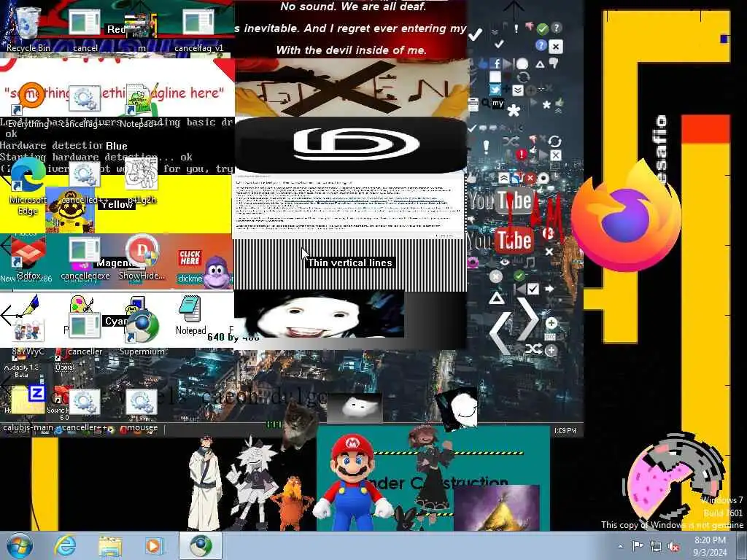Click the small dark cat picture
This screenshot has height=560, width=747.
click(x=298, y=425)
